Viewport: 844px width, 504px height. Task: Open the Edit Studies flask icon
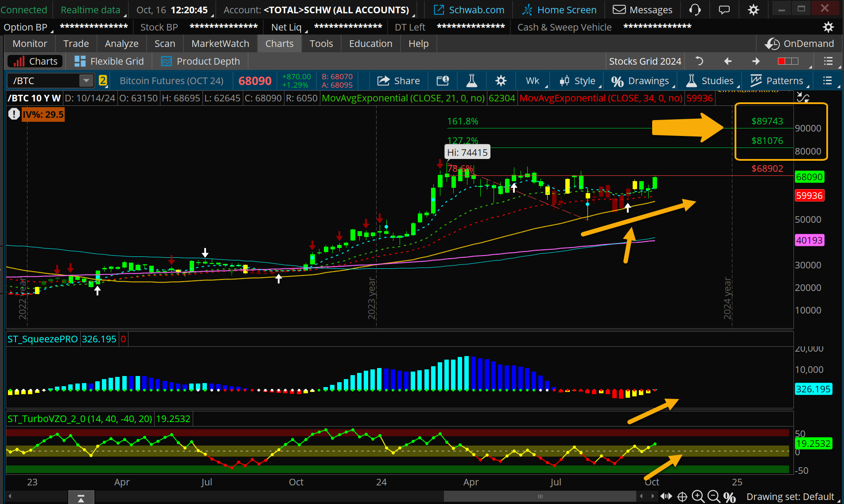click(x=472, y=81)
